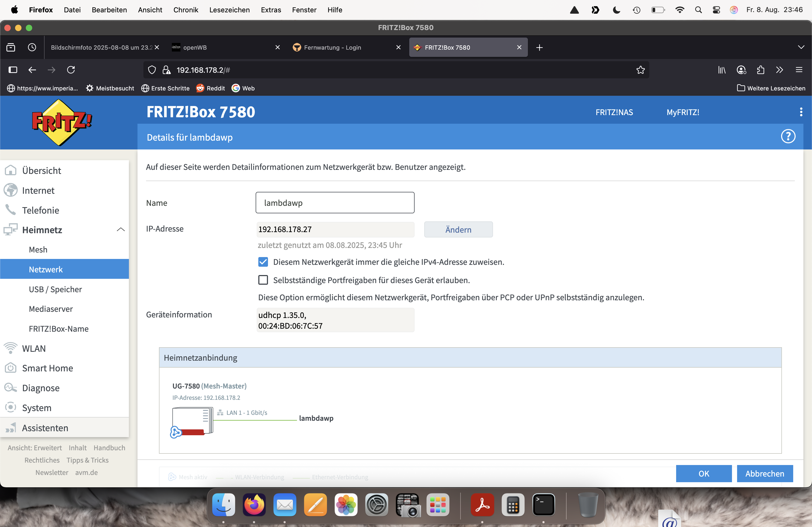Click the FRITZ! logo
This screenshot has height=527, width=812.
(62, 122)
